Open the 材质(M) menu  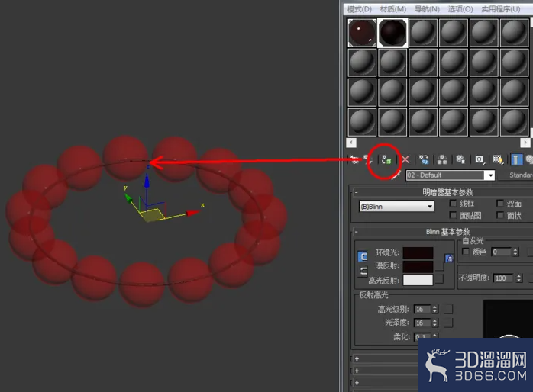393,9
